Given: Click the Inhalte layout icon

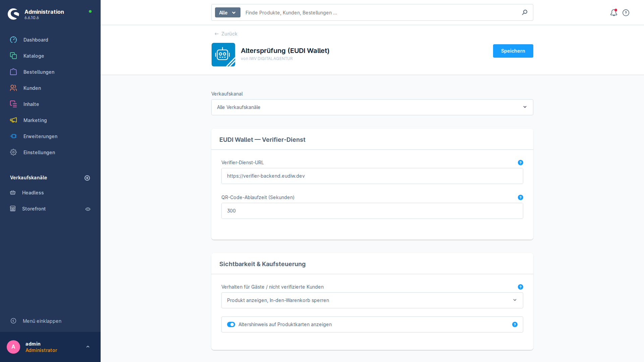Looking at the screenshot, I should point(13,104).
